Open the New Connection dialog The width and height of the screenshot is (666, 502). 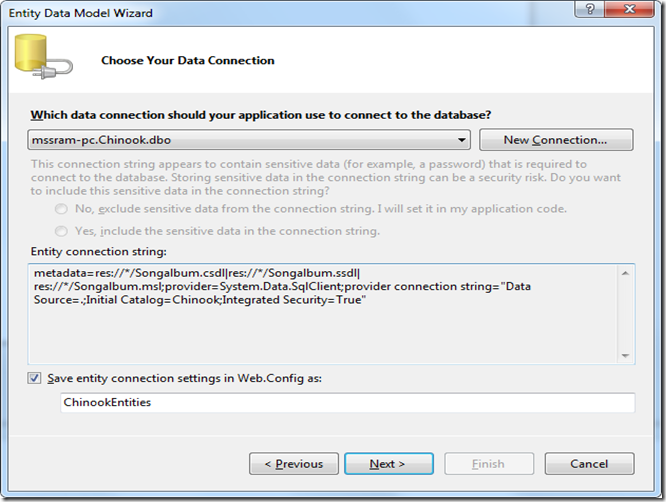coord(556,140)
